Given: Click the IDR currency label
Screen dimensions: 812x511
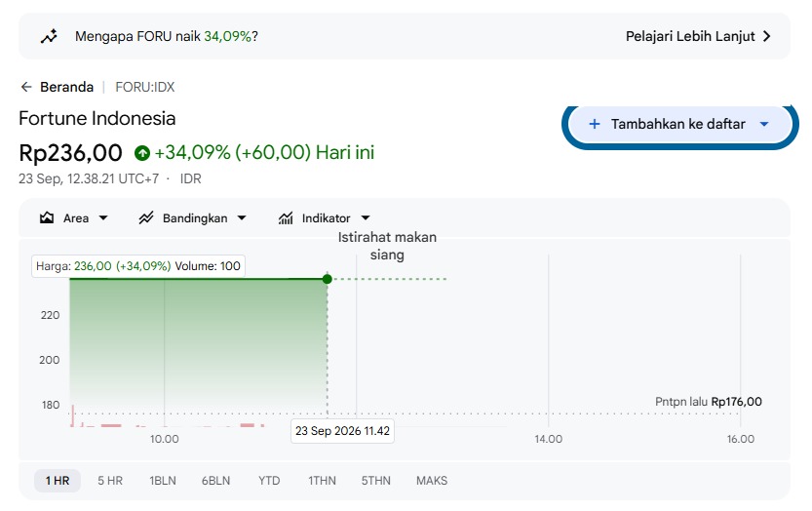Looking at the screenshot, I should pos(191,178).
